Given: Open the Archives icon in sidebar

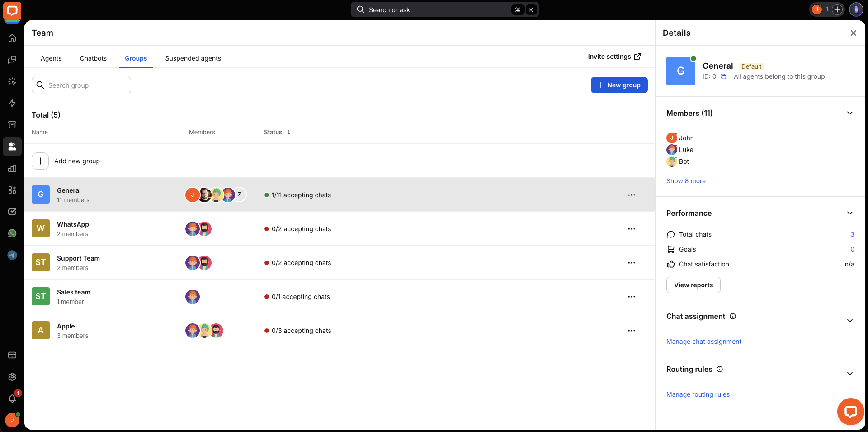Looking at the screenshot, I should tap(12, 125).
